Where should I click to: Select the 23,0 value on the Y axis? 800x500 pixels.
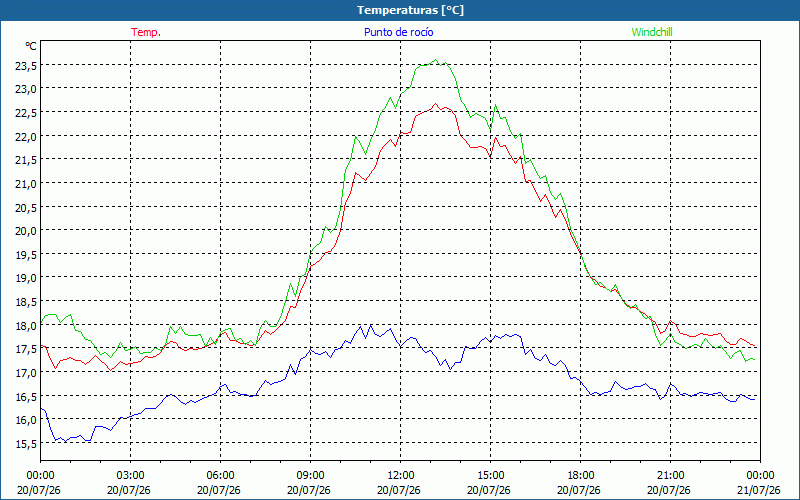click(x=26, y=89)
